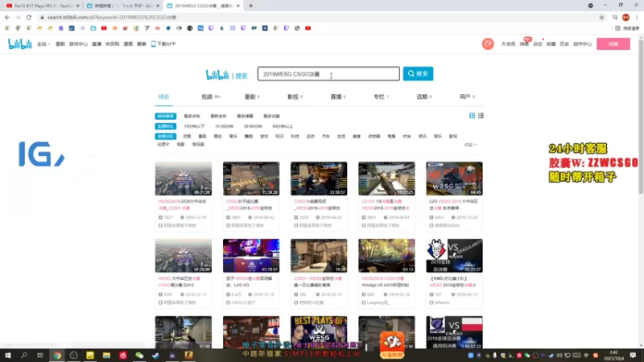Bookmark this page with the star icon
Viewport: 644px width, 362px height.
[x=601, y=17]
